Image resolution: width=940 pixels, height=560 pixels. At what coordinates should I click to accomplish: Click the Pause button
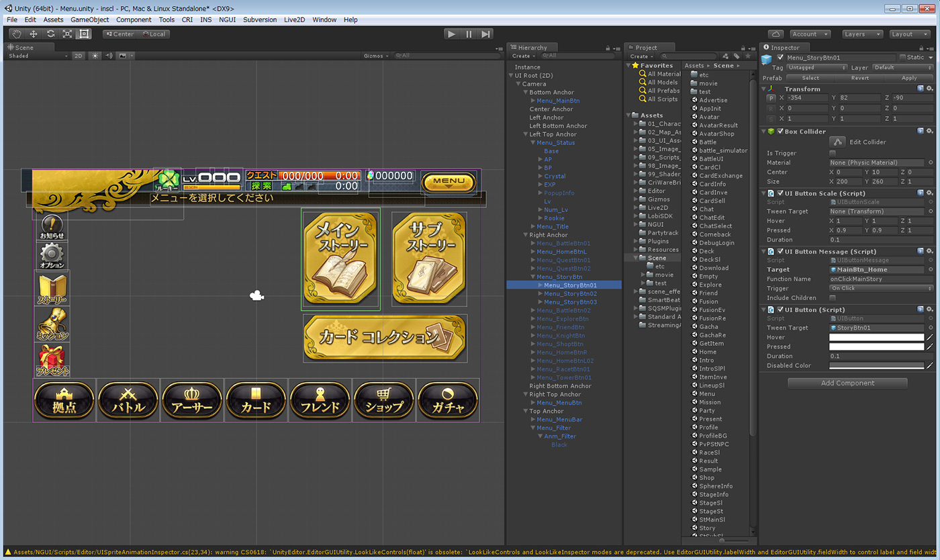(x=469, y=34)
